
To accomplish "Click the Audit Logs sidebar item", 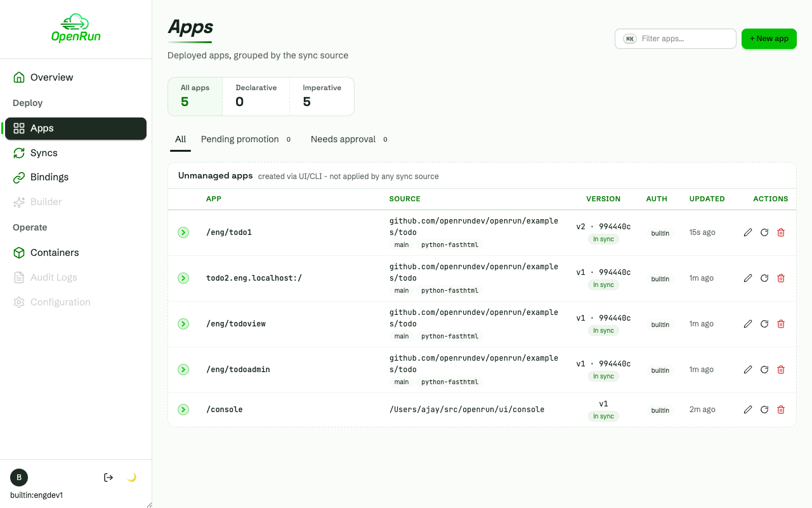I will [x=75, y=277].
